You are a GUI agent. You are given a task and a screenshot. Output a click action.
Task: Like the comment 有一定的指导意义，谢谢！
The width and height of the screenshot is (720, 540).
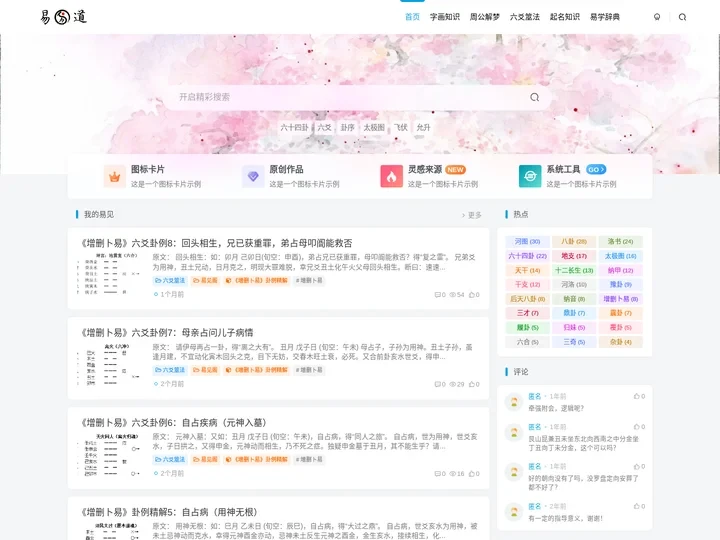[636, 506]
